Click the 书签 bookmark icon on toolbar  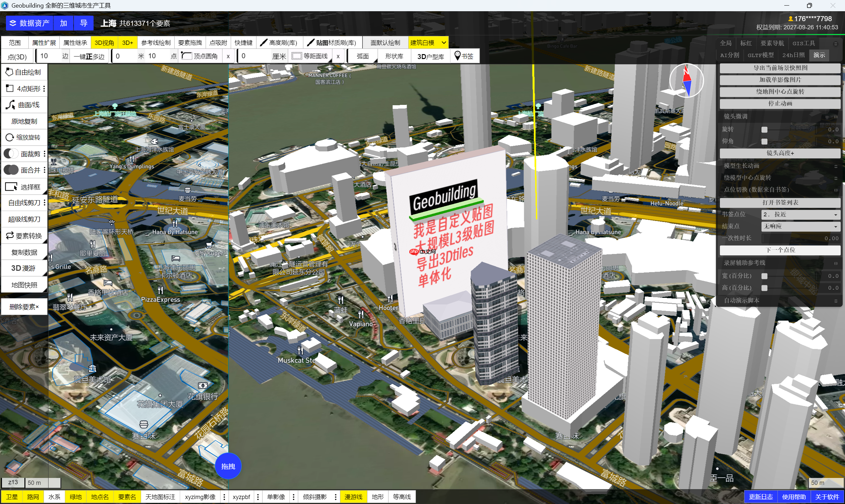tap(464, 56)
